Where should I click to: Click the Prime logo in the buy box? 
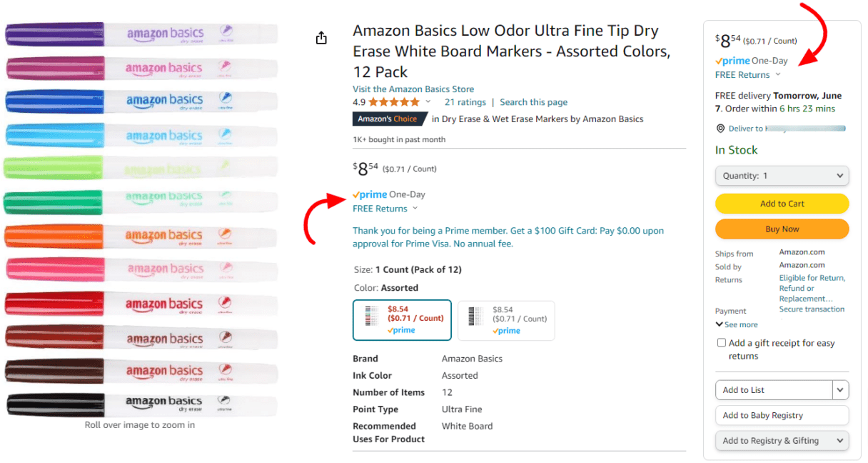(732, 61)
